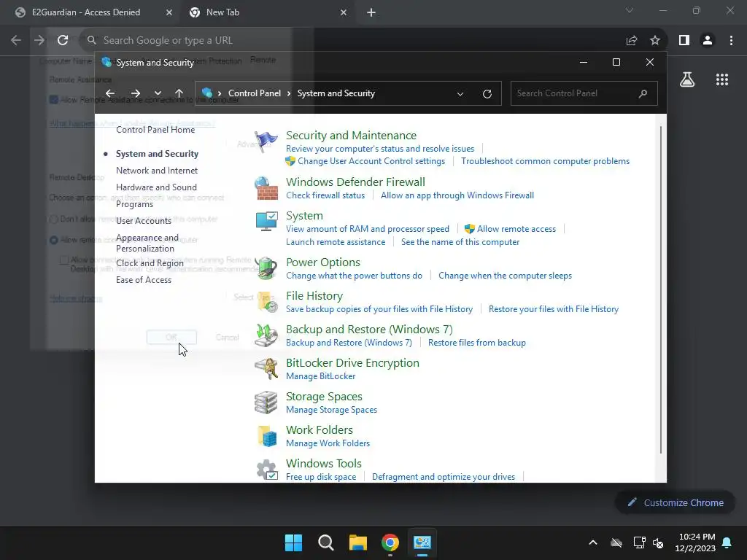The width and height of the screenshot is (747, 560).
Task: Open the Windows Tools gear icon
Action: click(266, 470)
